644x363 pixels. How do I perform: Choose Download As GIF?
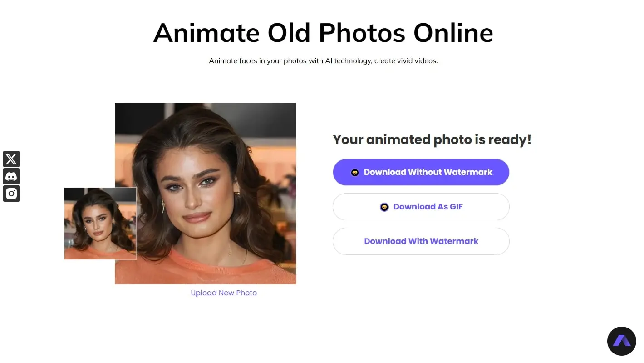pyautogui.click(x=421, y=207)
